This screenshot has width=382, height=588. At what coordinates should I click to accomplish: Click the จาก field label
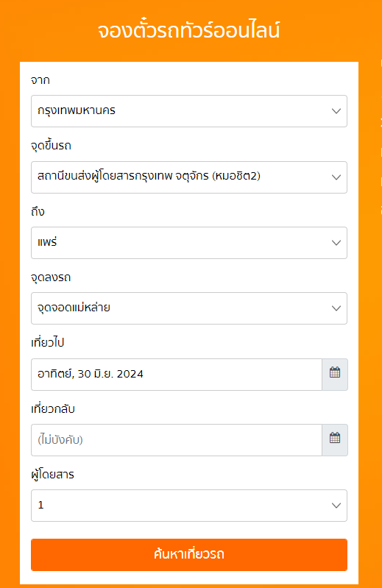[40, 80]
